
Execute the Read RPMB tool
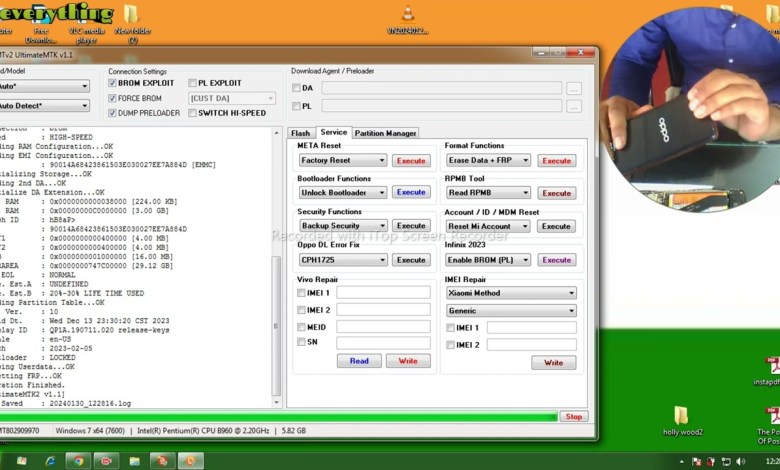(557, 193)
